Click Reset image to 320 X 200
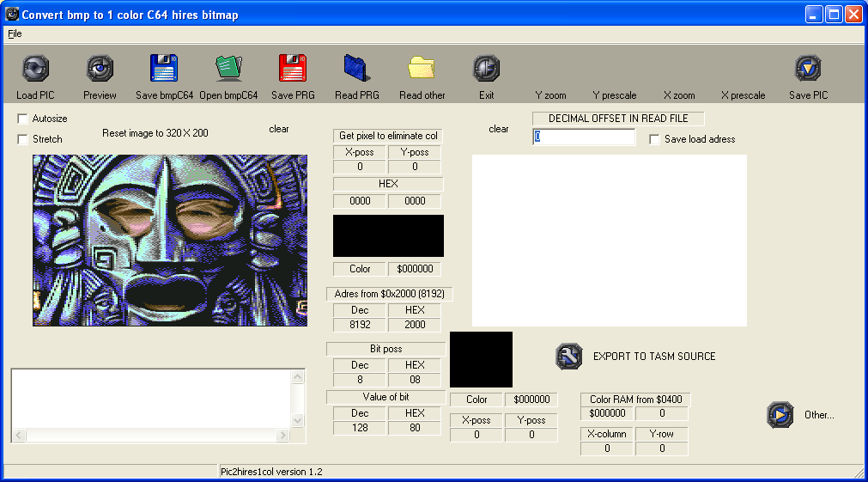 click(155, 133)
